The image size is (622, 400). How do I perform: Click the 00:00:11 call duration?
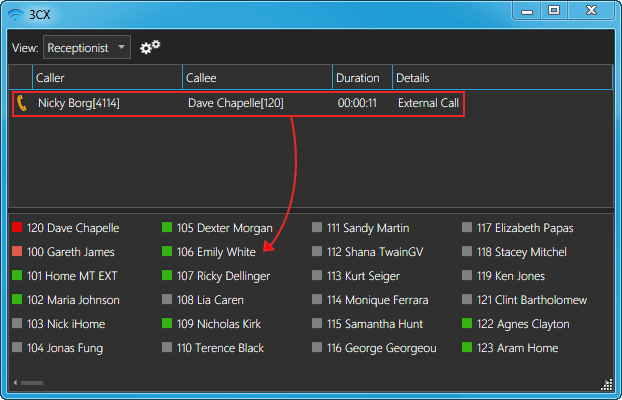click(357, 103)
